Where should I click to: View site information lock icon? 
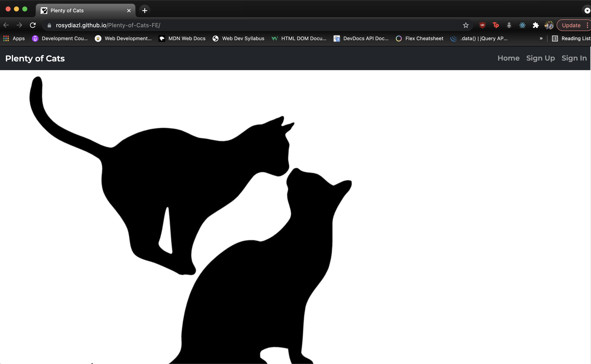49,25
